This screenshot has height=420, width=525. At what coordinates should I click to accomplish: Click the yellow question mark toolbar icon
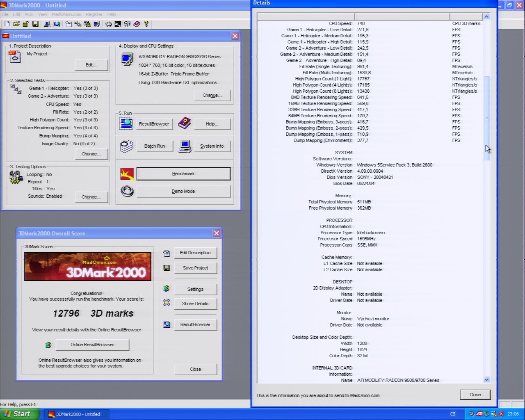pos(146,24)
